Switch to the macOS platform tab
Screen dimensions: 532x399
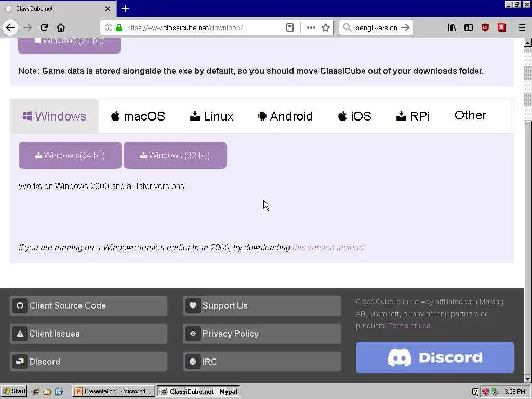click(x=138, y=116)
